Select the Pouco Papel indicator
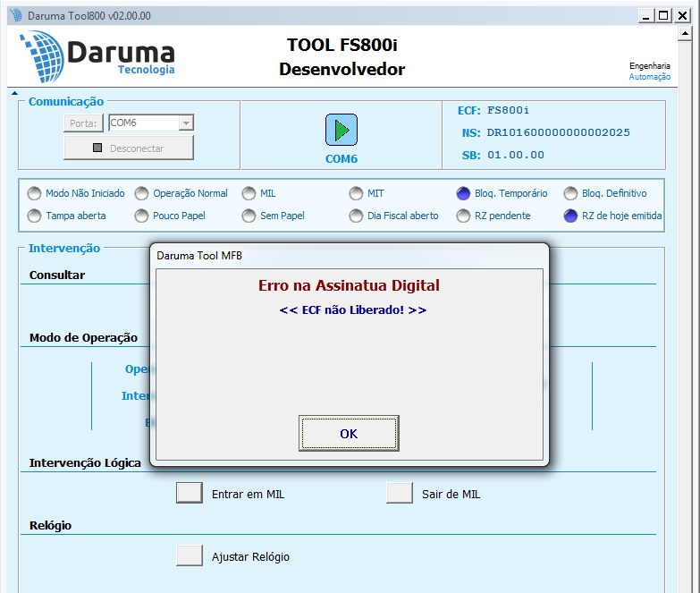The width and height of the screenshot is (700, 593). 141,216
